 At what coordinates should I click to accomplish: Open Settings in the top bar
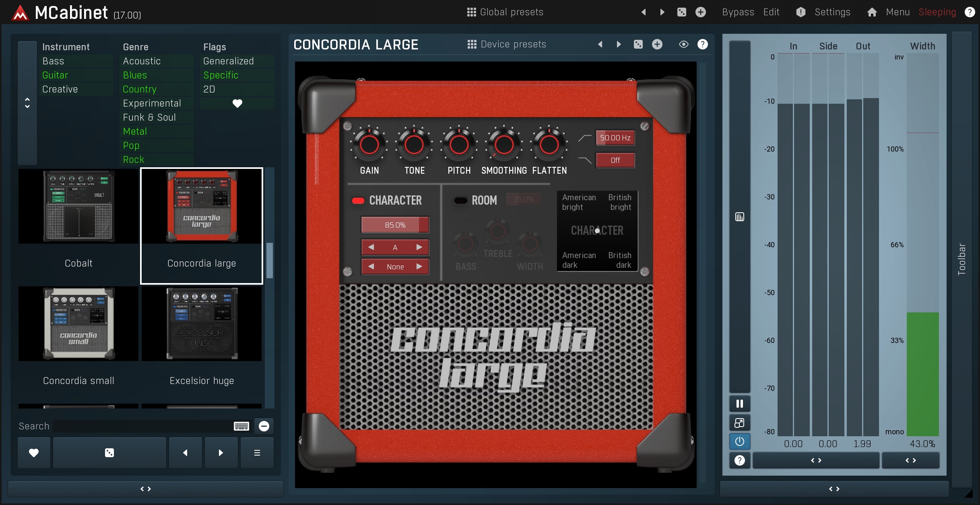832,12
